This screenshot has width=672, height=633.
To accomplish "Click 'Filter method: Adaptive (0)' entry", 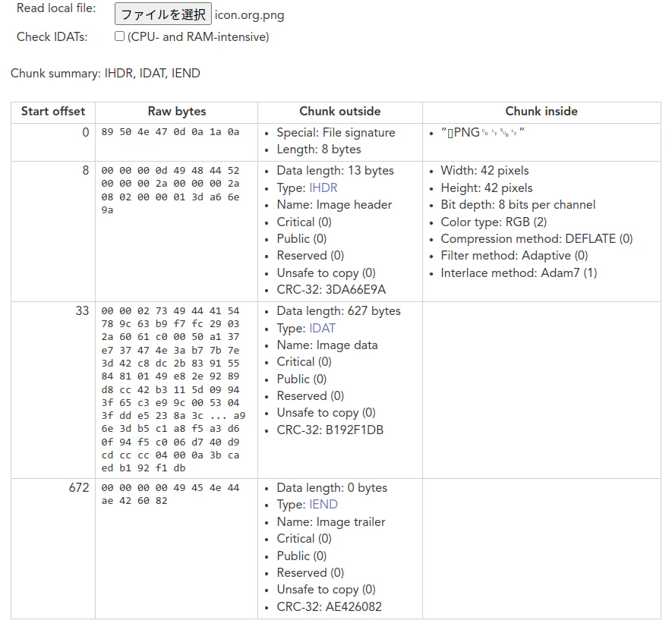I will click(x=514, y=256).
